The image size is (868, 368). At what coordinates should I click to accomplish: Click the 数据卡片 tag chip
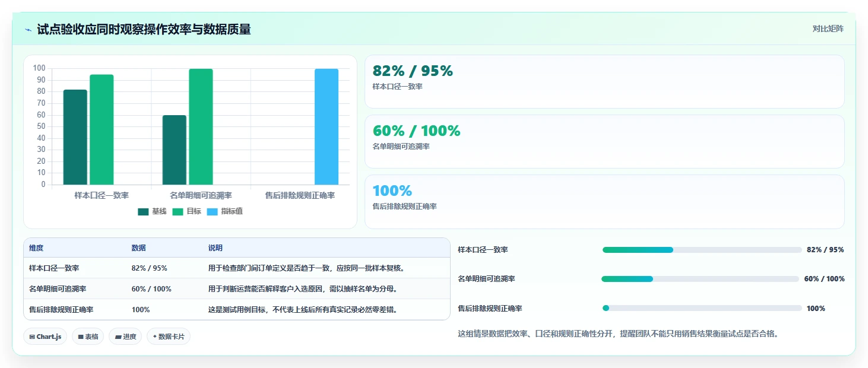169,337
